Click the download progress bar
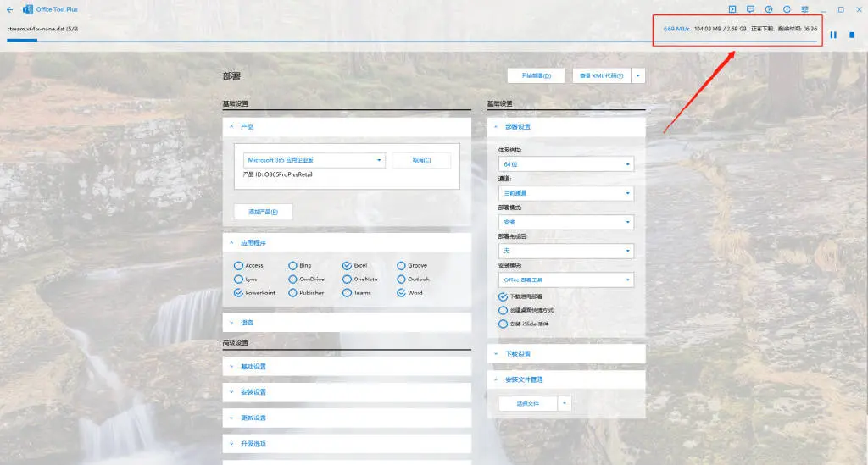868x465 pixels. [x=412, y=41]
